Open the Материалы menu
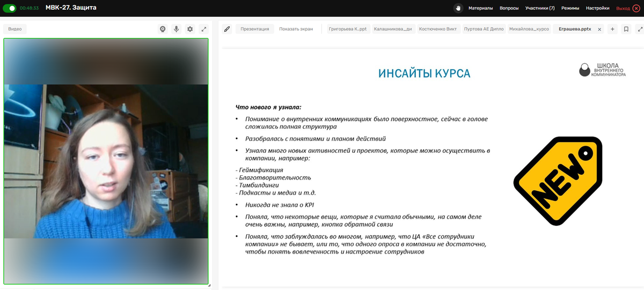Viewport: 644px width, 290px height. 480,8
